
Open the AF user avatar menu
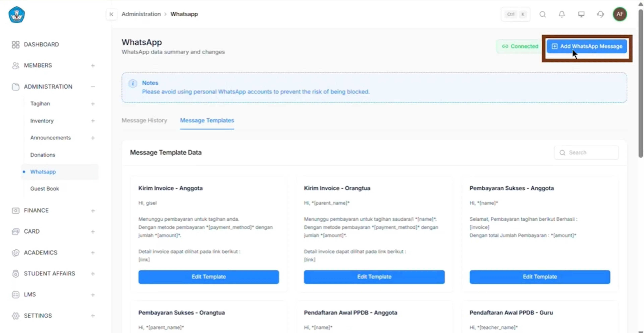[620, 14]
